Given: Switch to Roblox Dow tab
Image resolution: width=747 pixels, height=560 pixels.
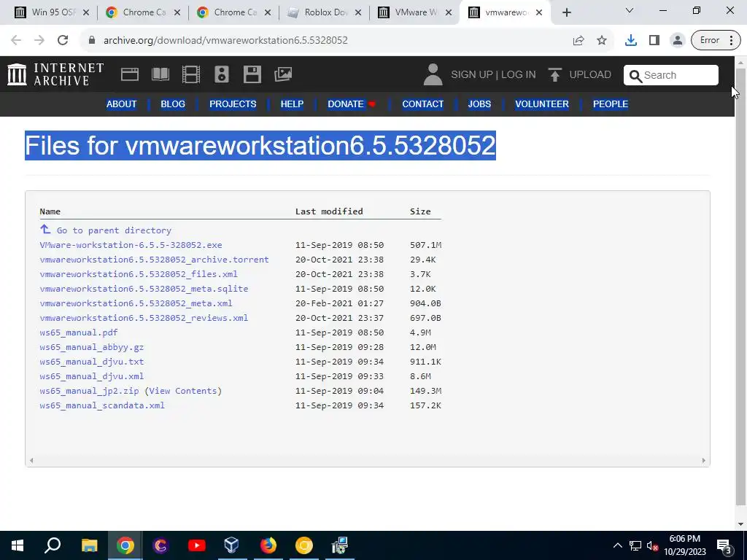Looking at the screenshot, I should point(325,12).
